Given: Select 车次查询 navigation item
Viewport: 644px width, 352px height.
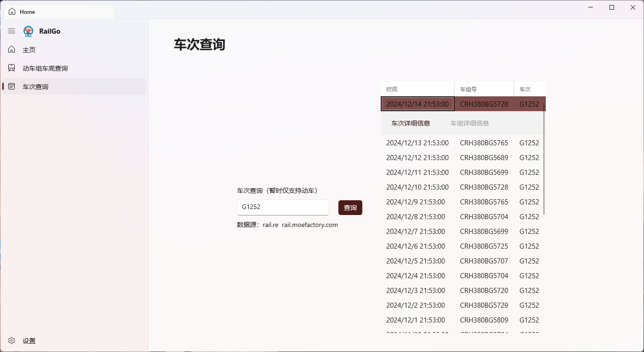Looking at the screenshot, I should click(x=74, y=86).
